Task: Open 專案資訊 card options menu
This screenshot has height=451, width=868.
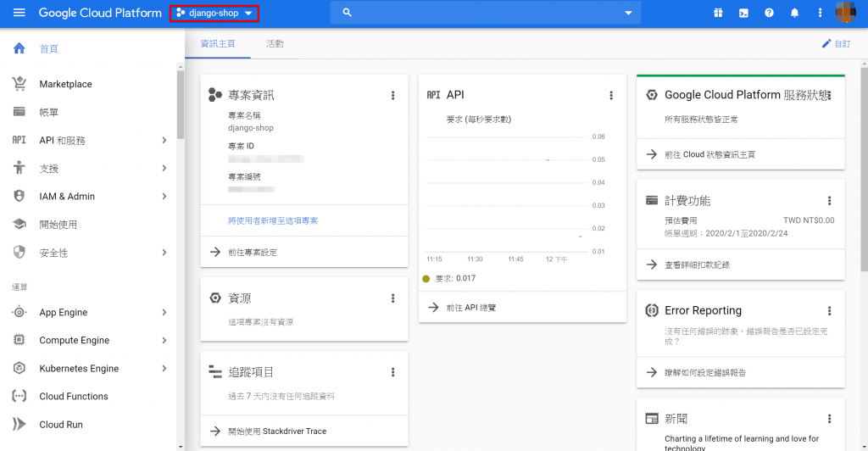Action: [393, 95]
